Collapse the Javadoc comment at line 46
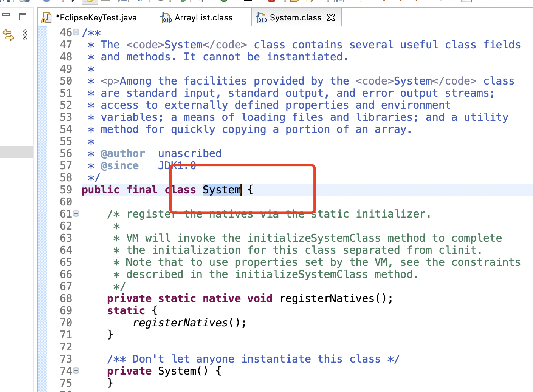The width and height of the screenshot is (533, 392). pyautogui.click(x=76, y=32)
